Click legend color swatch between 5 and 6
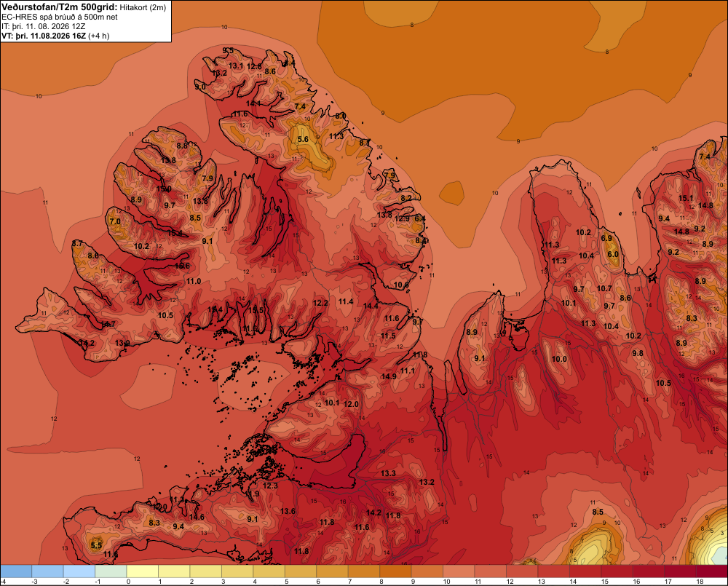728x586 pixels. 301,571
